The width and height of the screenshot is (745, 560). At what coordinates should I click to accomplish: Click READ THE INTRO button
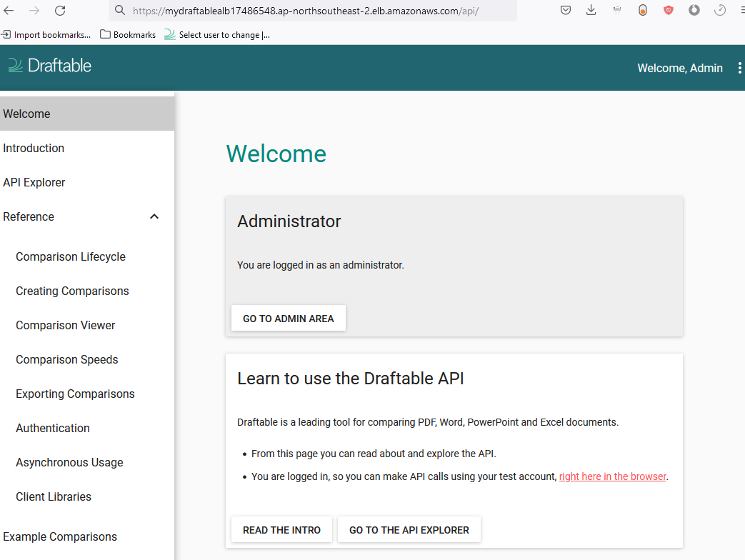[281, 529]
